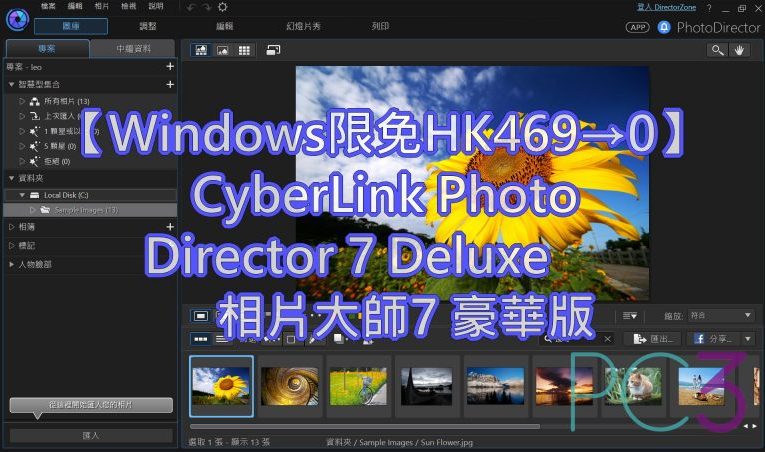Click the filmstrip scroll right arrow
765x452 pixels.
click(x=755, y=426)
